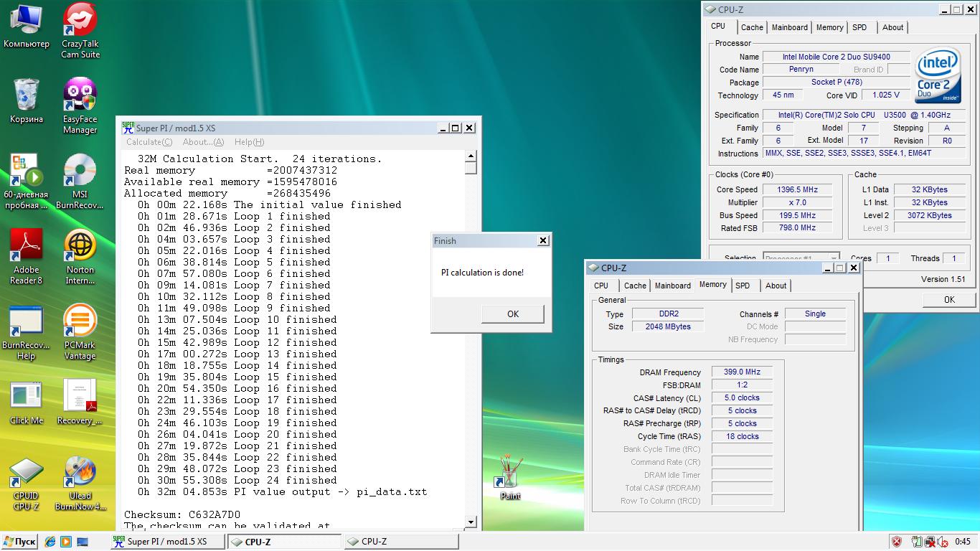Click Show Desktop quick launch icon
This screenshot has height=551, width=980.
pyautogui.click(x=83, y=542)
